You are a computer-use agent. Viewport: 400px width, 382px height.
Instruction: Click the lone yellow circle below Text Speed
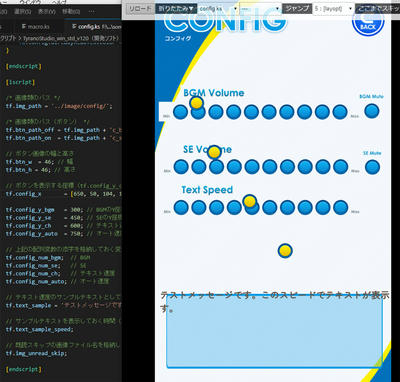click(x=285, y=251)
